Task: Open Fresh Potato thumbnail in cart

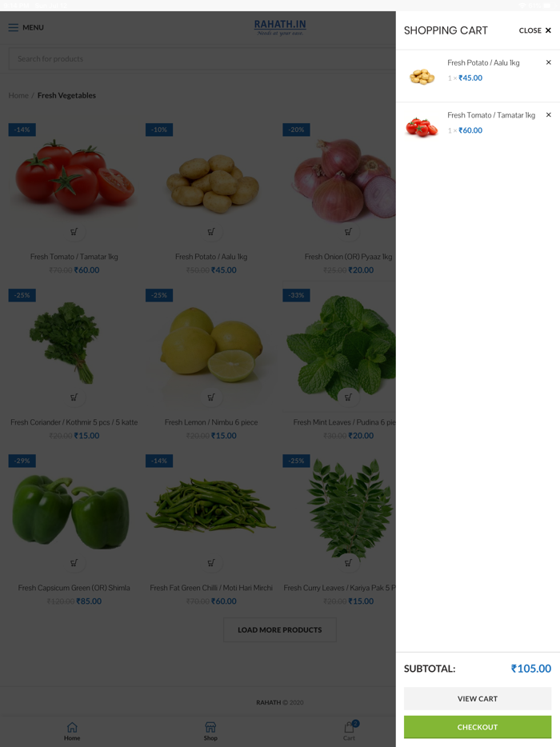Action: point(422,76)
